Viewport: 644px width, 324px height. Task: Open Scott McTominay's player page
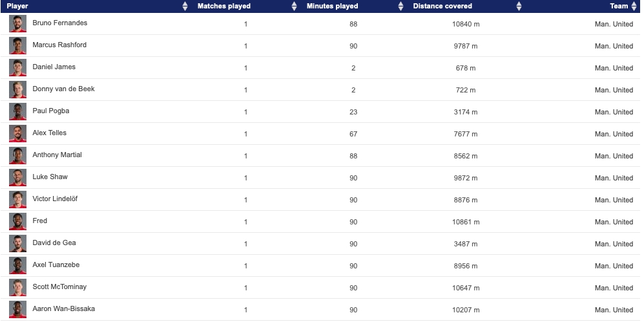tap(59, 287)
